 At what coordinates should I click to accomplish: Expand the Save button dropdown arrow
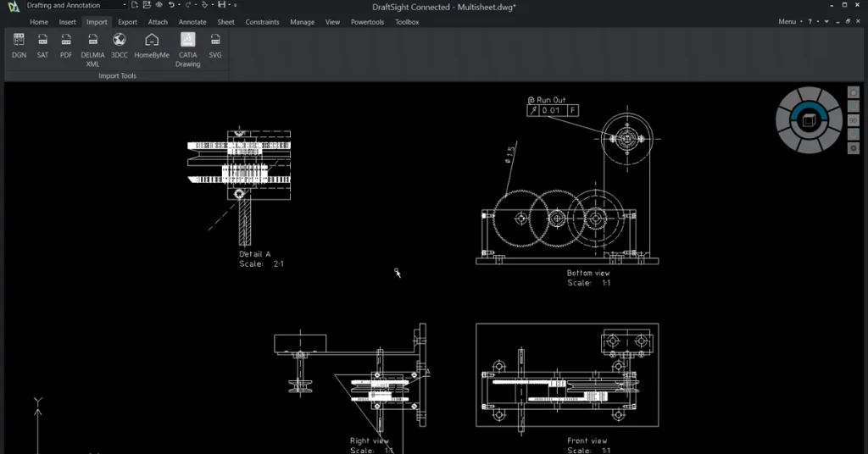pyautogui.click(x=231, y=5)
